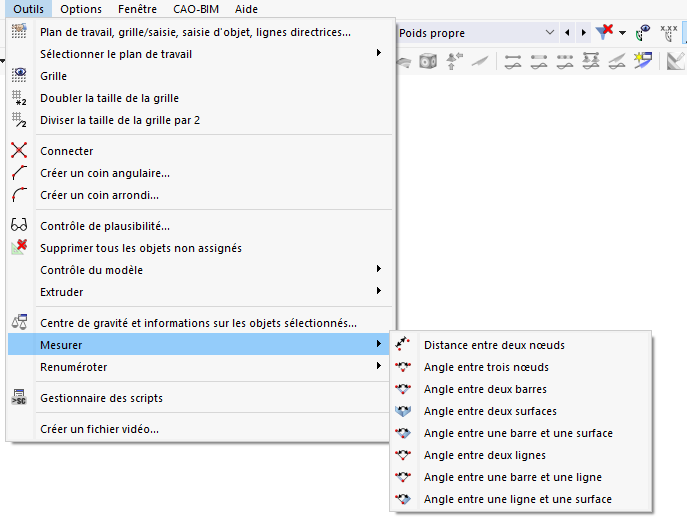Click the eye visibility toolbar icon
The height and width of the screenshot is (517, 687).
pyautogui.click(x=642, y=33)
